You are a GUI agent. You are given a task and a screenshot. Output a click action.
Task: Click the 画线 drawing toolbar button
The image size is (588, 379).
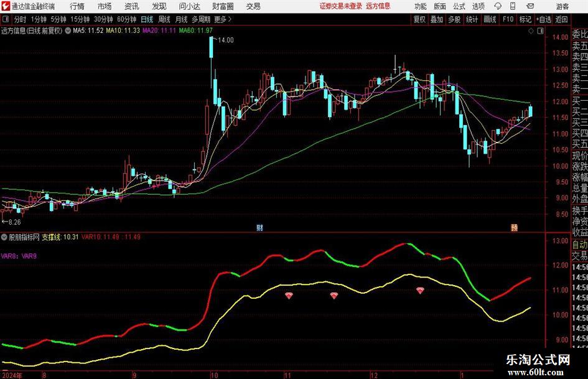click(490, 19)
